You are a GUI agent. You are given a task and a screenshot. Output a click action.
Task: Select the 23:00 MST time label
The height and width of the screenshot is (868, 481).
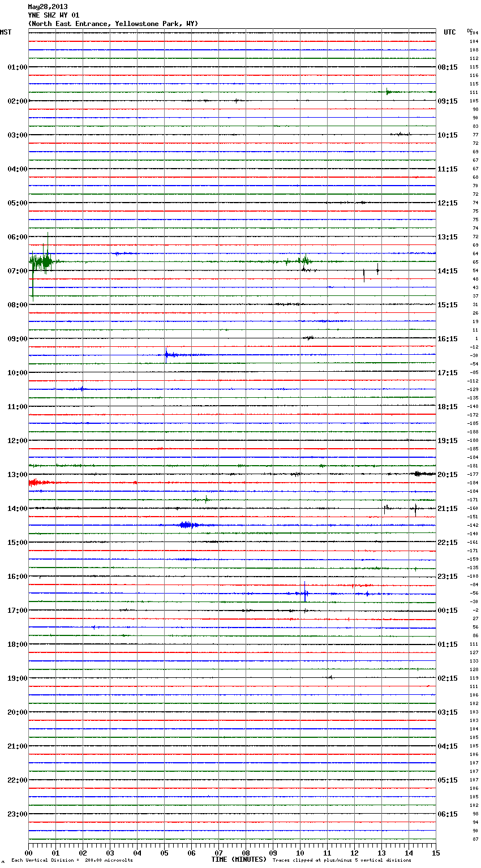pos(17,814)
